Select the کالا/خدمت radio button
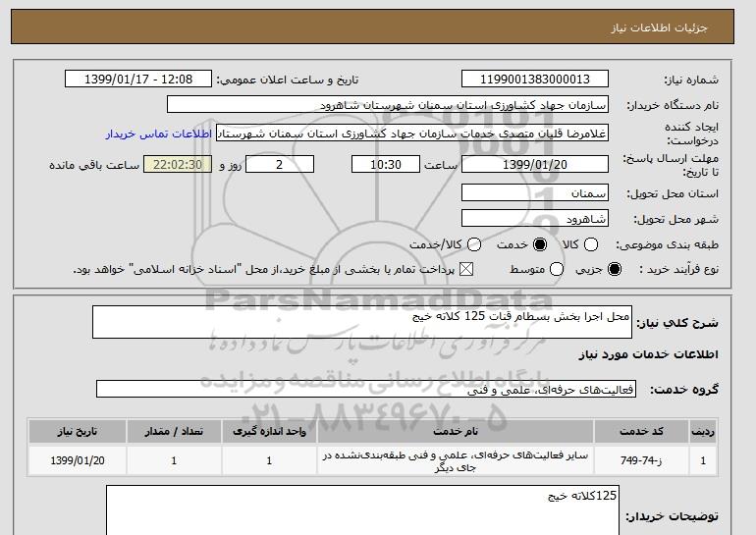Image resolution: width=756 pixels, height=535 pixels. pos(474,244)
